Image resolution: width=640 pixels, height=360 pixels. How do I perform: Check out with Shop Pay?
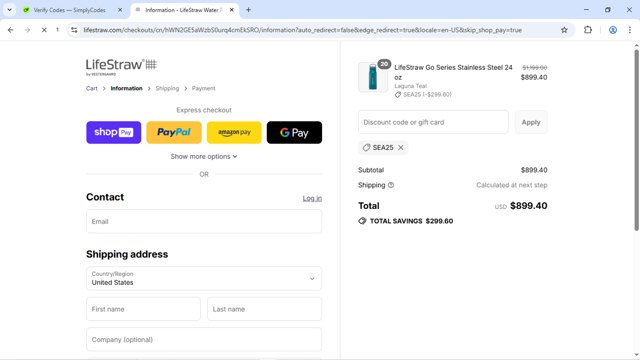113,132
